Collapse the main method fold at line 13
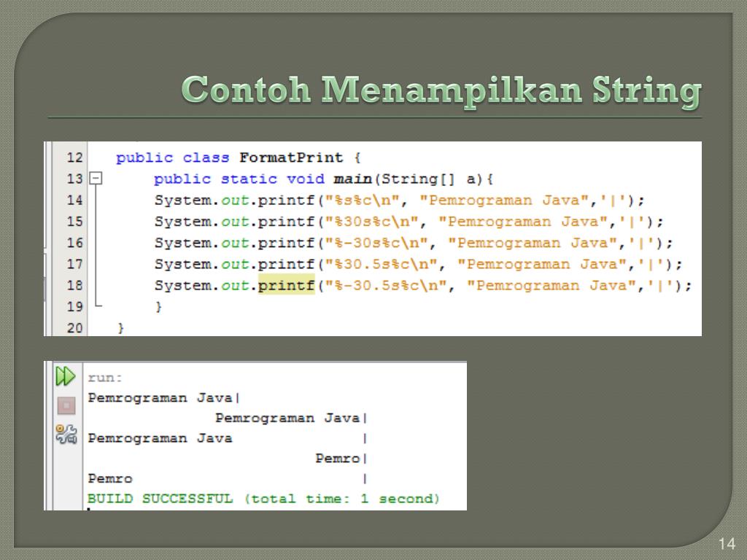 (x=96, y=179)
